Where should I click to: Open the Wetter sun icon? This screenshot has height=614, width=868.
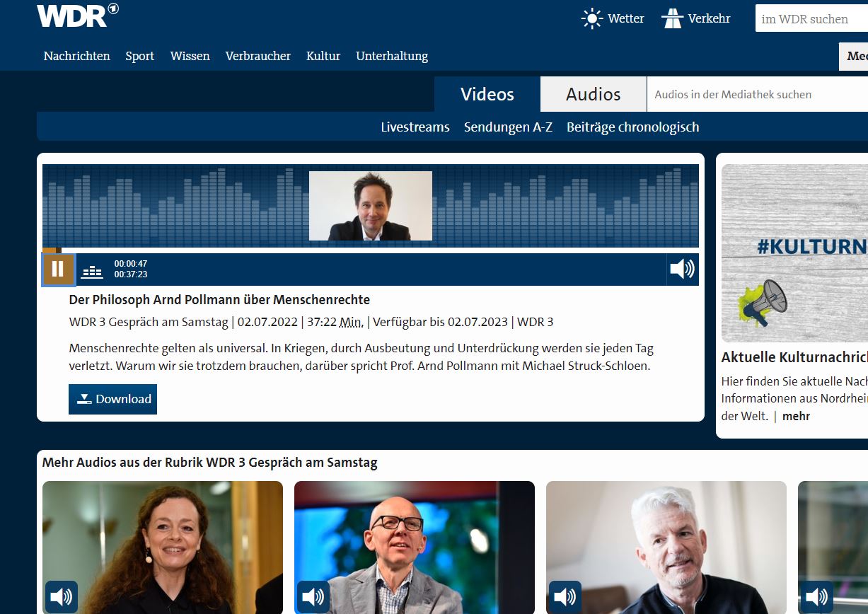click(x=592, y=18)
